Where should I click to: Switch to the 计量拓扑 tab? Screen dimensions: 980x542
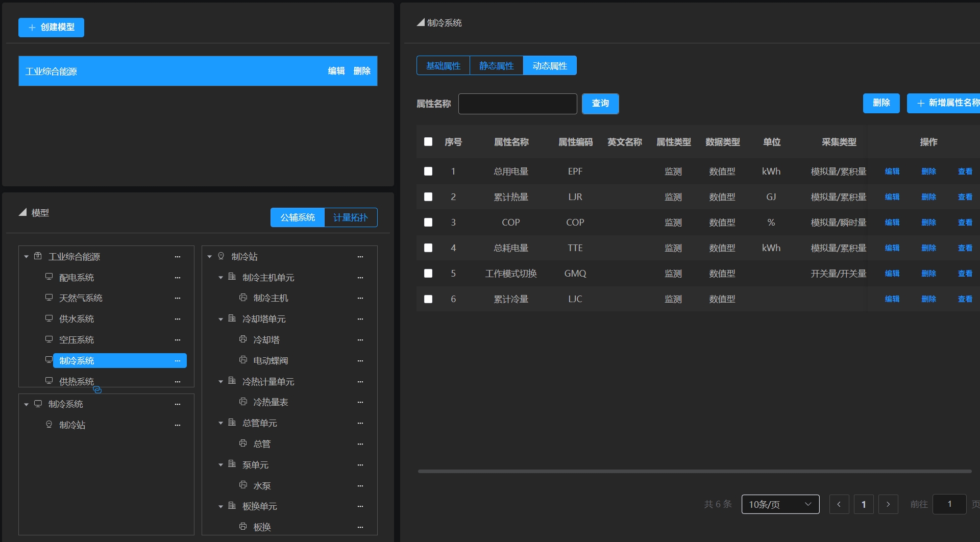351,217
